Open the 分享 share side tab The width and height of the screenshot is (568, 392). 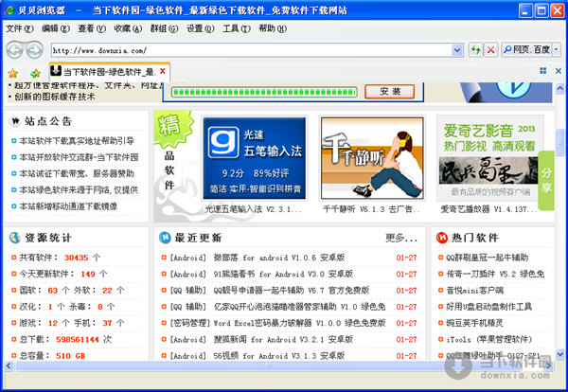(x=546, y=181)
